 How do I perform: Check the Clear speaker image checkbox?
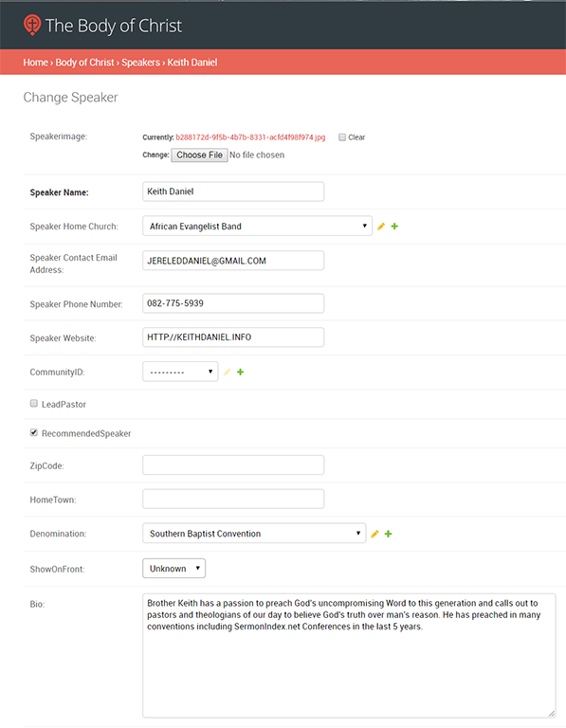(342, 136)
